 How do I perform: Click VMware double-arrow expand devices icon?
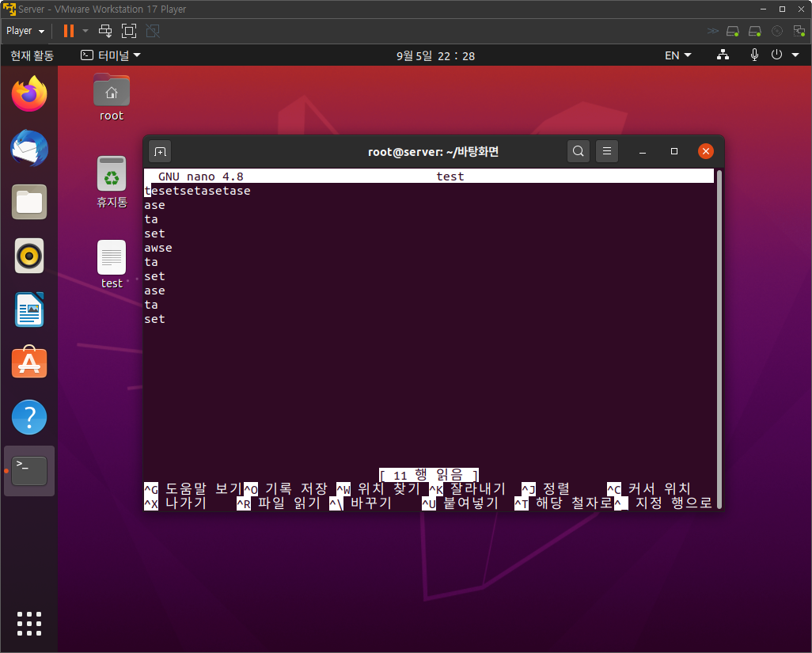(x=712, y=31)
